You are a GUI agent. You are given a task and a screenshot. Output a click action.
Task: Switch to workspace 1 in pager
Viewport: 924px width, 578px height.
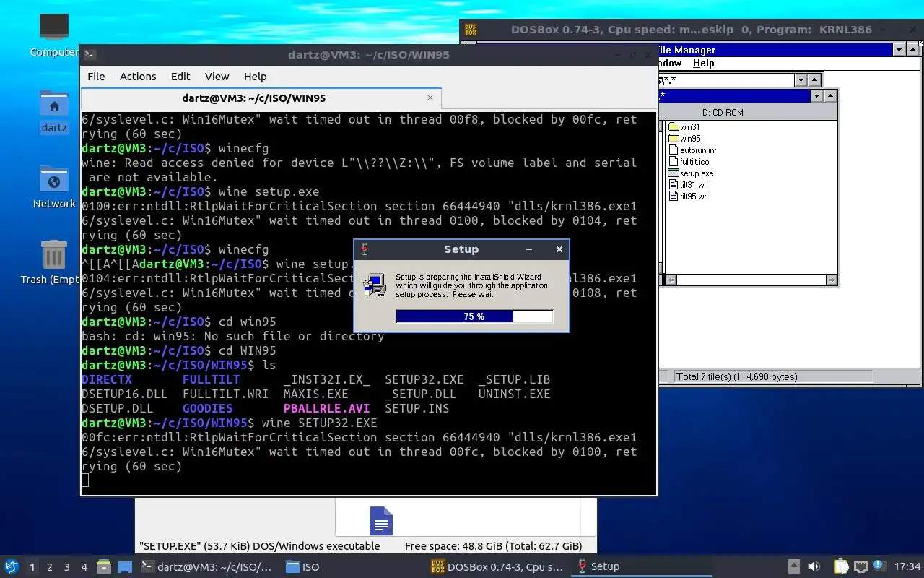pyautogui.click(x=32, y=567)
